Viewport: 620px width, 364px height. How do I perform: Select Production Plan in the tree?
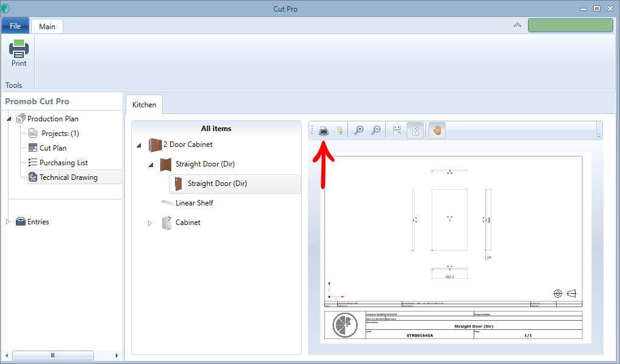click(x=53, y=119)
